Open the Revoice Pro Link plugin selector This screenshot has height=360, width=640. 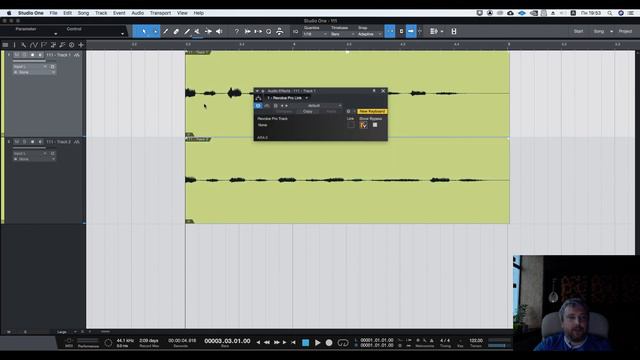click(288, 98)
